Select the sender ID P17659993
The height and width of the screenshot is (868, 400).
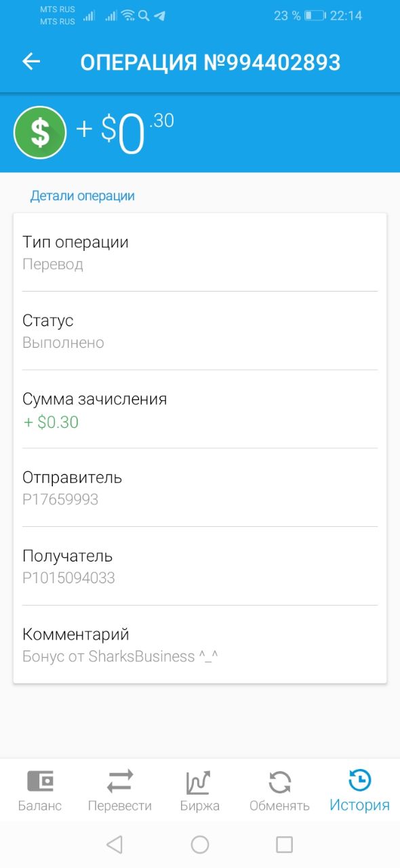click(x=60, y=500)
